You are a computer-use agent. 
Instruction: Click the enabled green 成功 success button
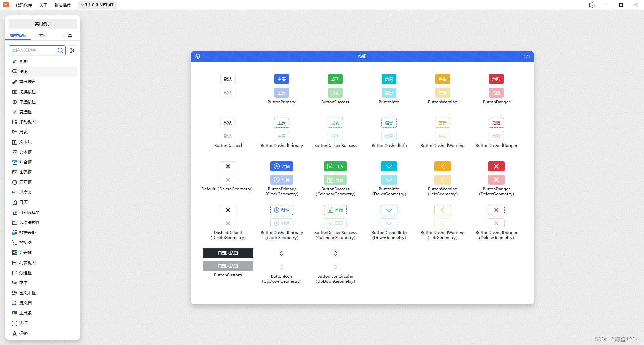(335, 79)
